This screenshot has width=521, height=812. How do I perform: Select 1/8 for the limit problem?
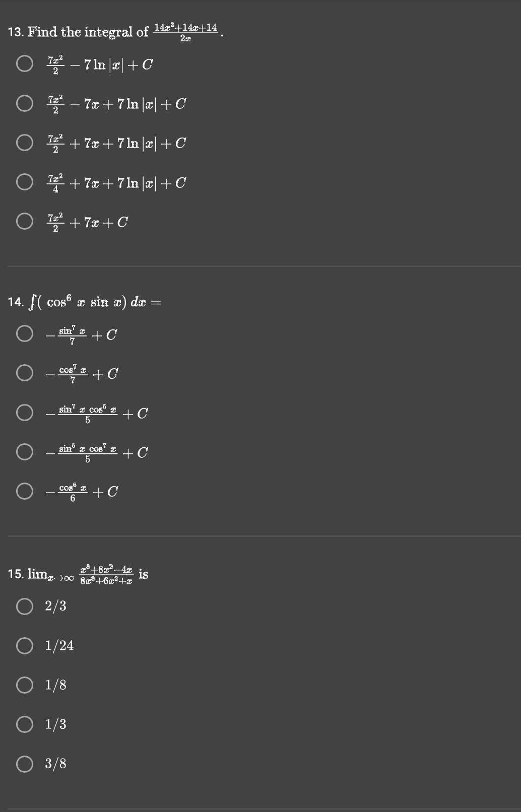(24, 685)
